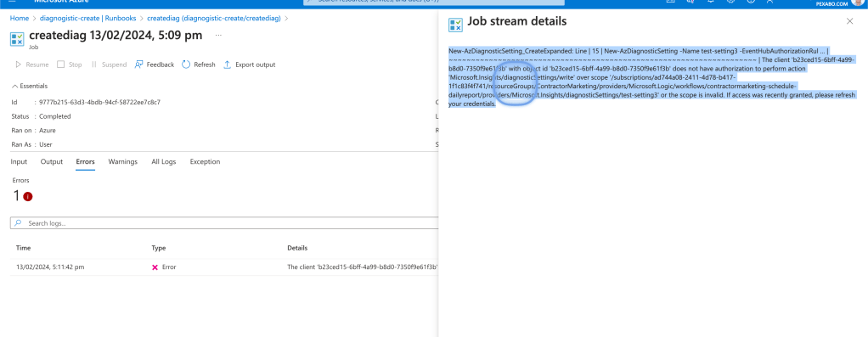This screenshot has height=337, width=868.
Task: Click the red error count indicator icon
Action: (28, 196)
